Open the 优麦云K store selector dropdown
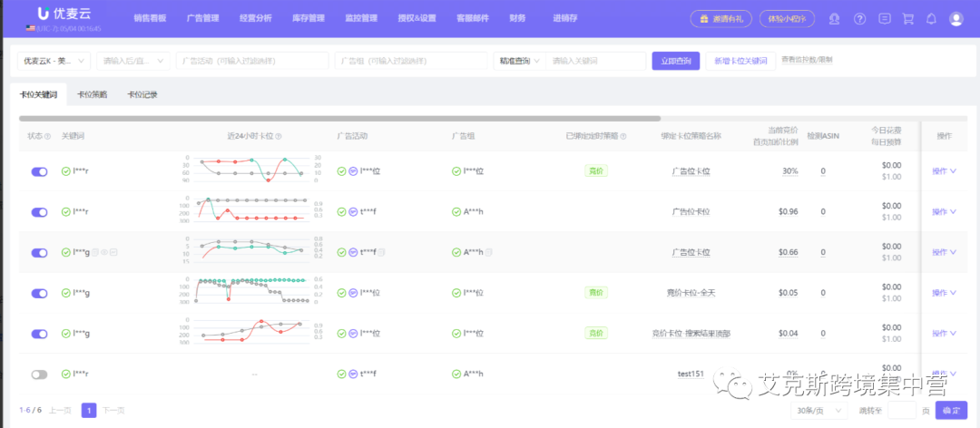 click(x=54, y=61)
